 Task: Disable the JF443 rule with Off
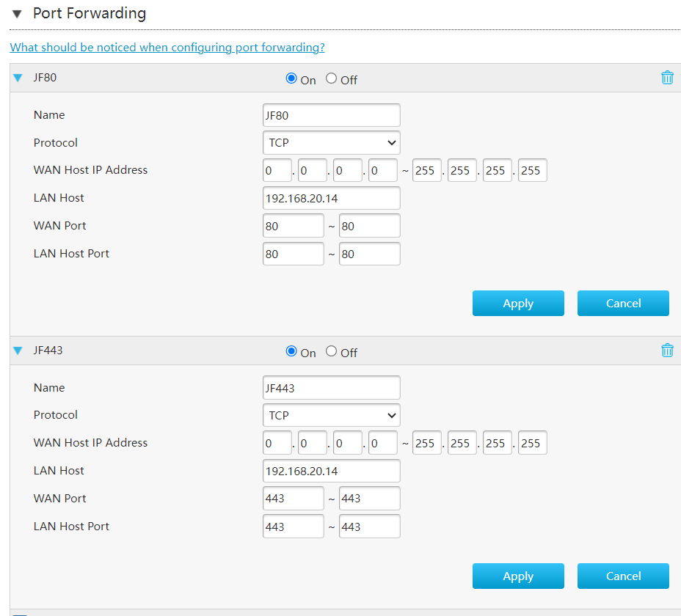(332, 351)
